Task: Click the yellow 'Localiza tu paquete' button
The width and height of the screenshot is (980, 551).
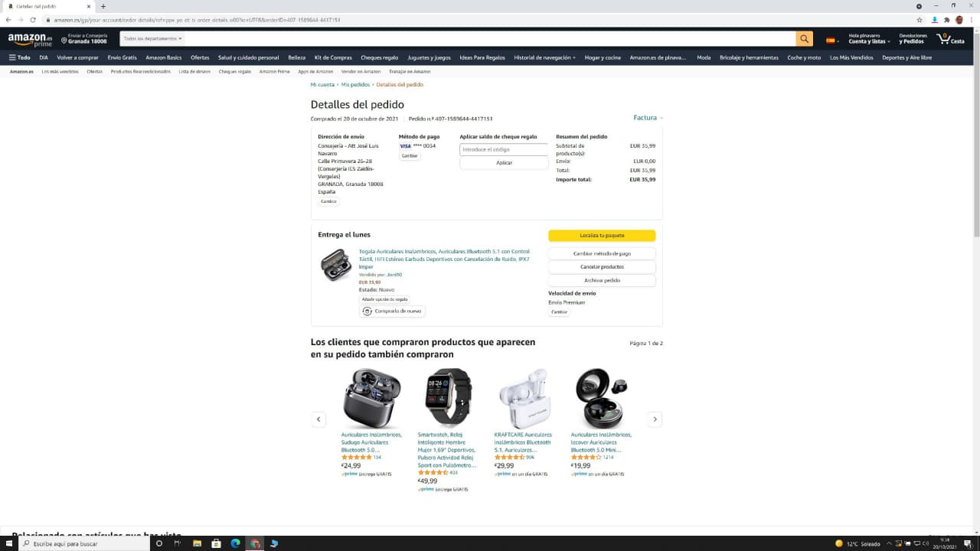Action: click(x=602, y=236)
